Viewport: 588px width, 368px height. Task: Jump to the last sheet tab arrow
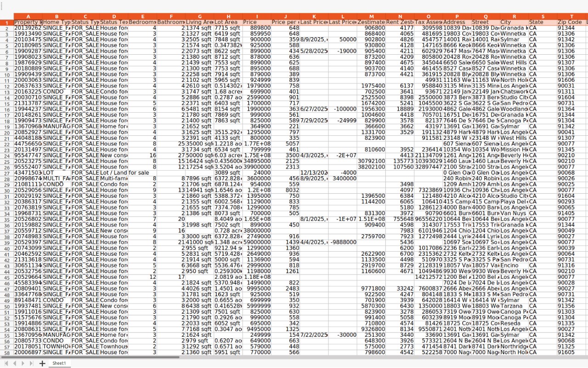[x=31, y=363]
